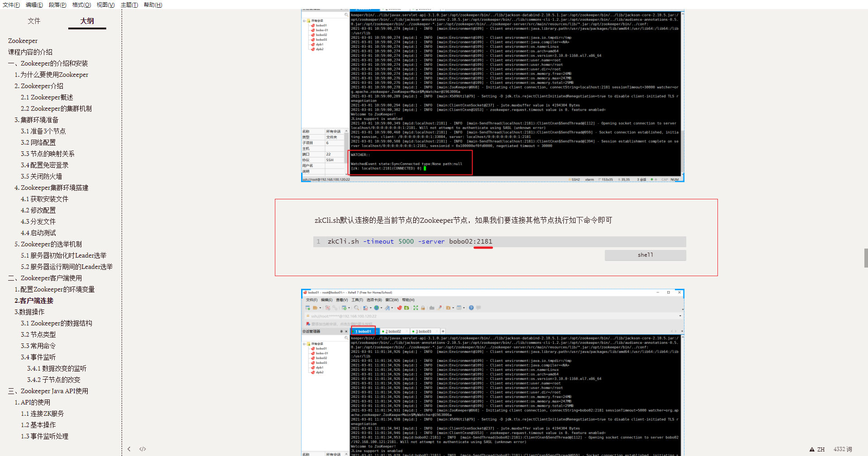Image resolution: width=868 pixels, height=456 pixels.
Task: Jump to 3.4.1 数据改变的监听 heading
Action: click(x=57, y=368)
